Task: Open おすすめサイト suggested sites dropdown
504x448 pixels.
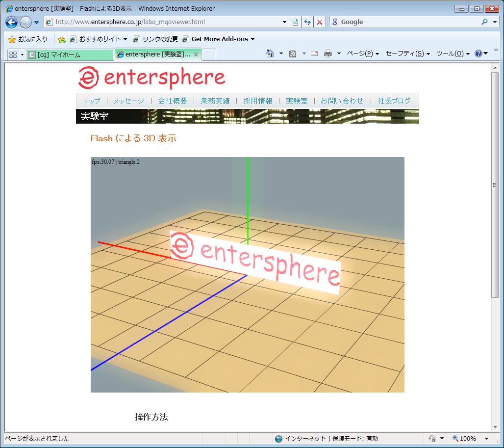Action: [x=99, y=39]
